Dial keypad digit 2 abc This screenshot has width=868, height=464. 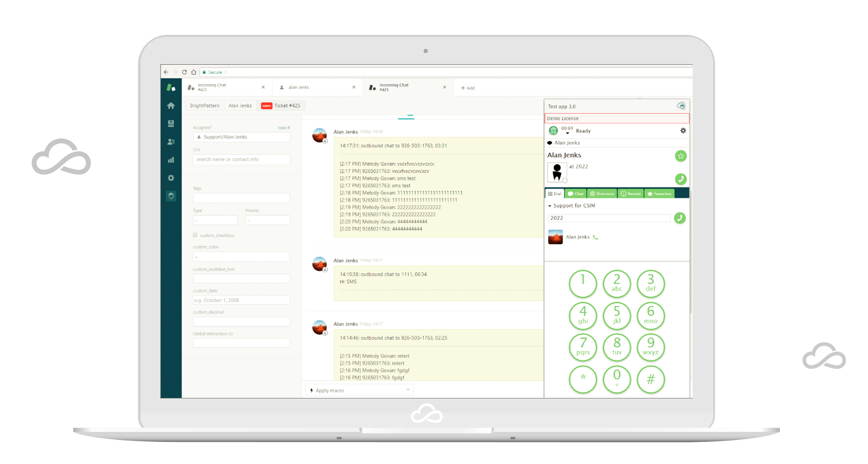pyautogui.click(x=617, y=284)
